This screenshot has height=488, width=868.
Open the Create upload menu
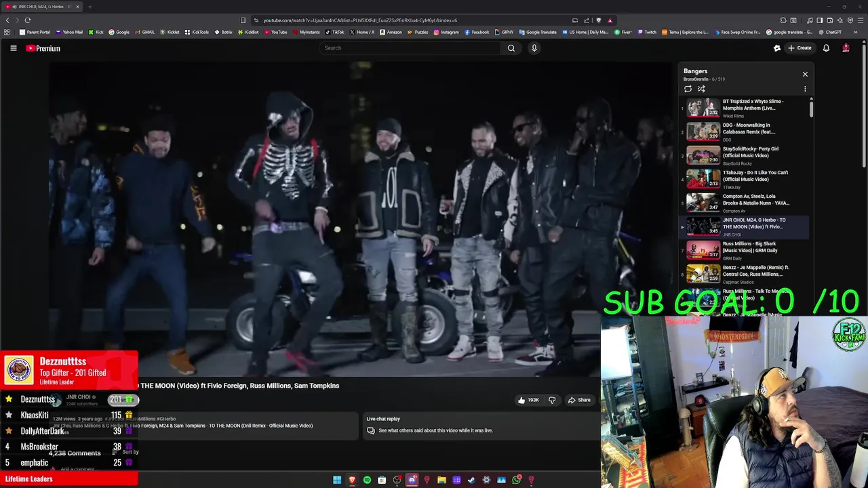pyautogui.click(x=800, y=48)
